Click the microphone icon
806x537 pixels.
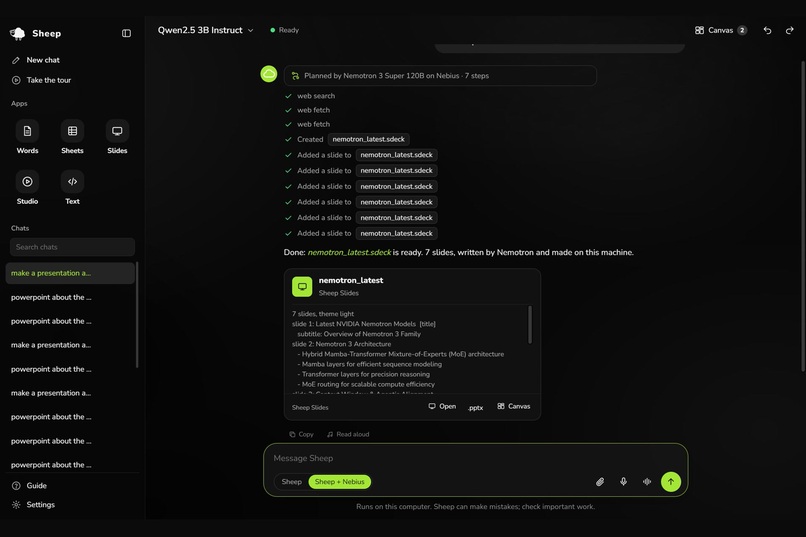click(x=624, y=482)
